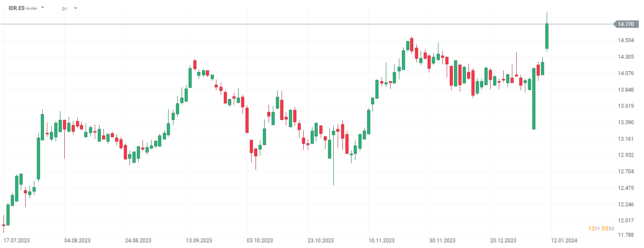Click the 20.12.2023 date marker
644x248 pixels.
503,240
